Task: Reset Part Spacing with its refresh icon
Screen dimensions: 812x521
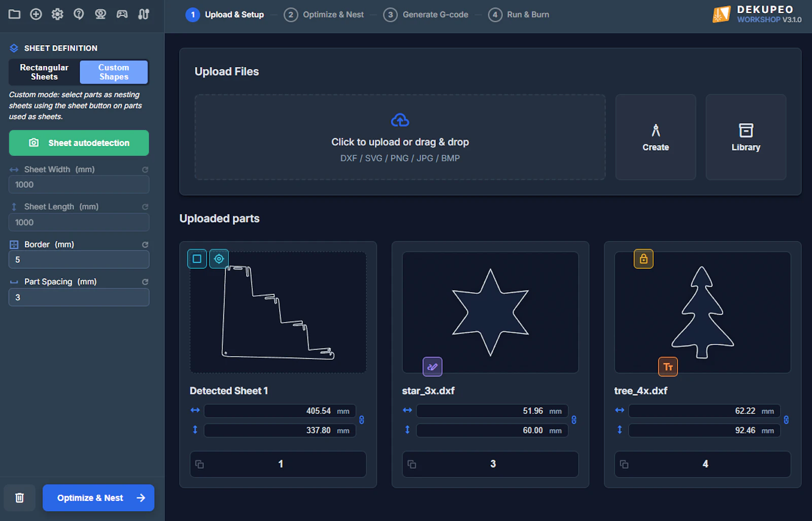Action: pos(145,282)
